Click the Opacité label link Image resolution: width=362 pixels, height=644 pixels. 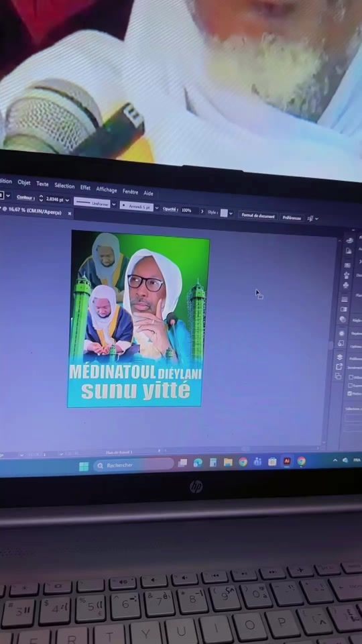170,209
